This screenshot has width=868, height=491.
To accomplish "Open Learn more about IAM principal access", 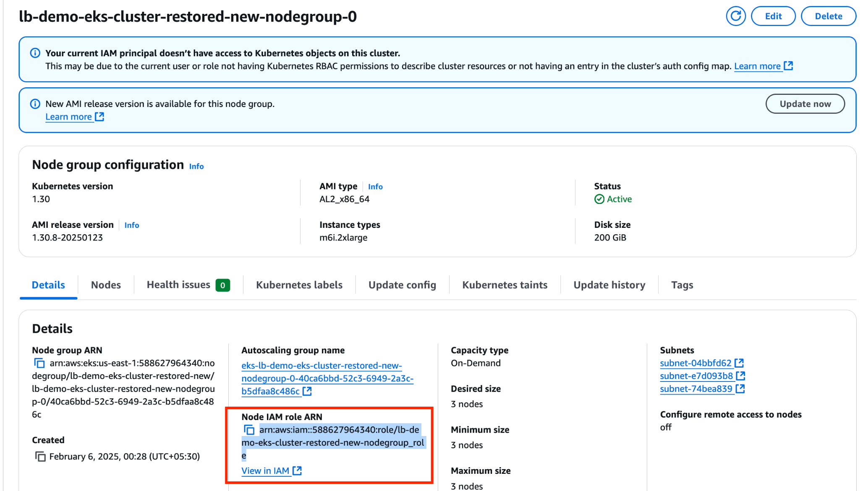I will tap(763, 66).
